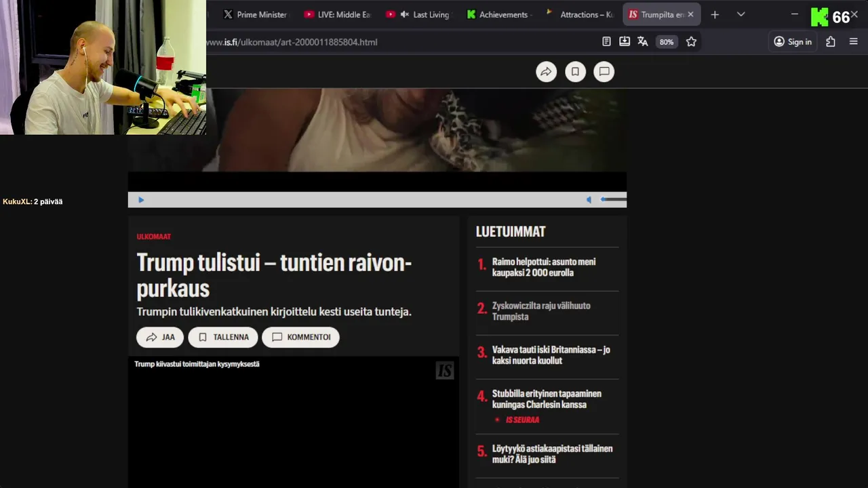Click the round bookmark icon in header
Image resolution: width=868 pixels, height=488 pixels.
pyautogui.click(x=575, y=71)
